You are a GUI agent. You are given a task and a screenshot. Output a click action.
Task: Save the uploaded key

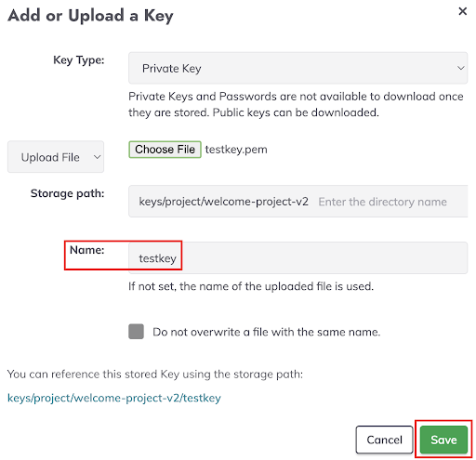point(443,440)
